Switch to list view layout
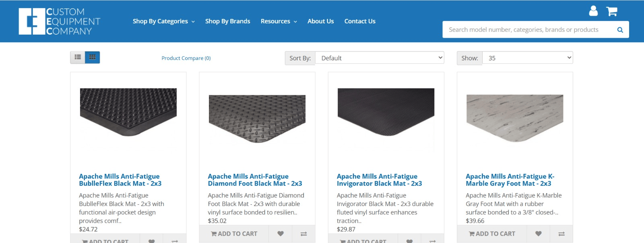This screenshot has width=644, height=243. pyautogui.click(x=78, y=58)
